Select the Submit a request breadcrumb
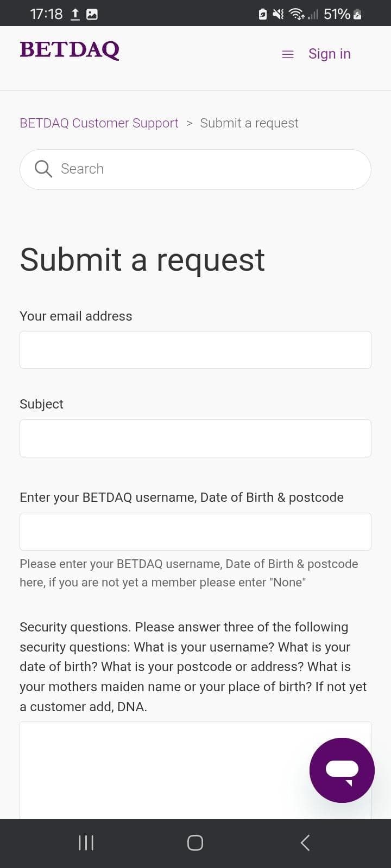 click(x=249, y=123)
